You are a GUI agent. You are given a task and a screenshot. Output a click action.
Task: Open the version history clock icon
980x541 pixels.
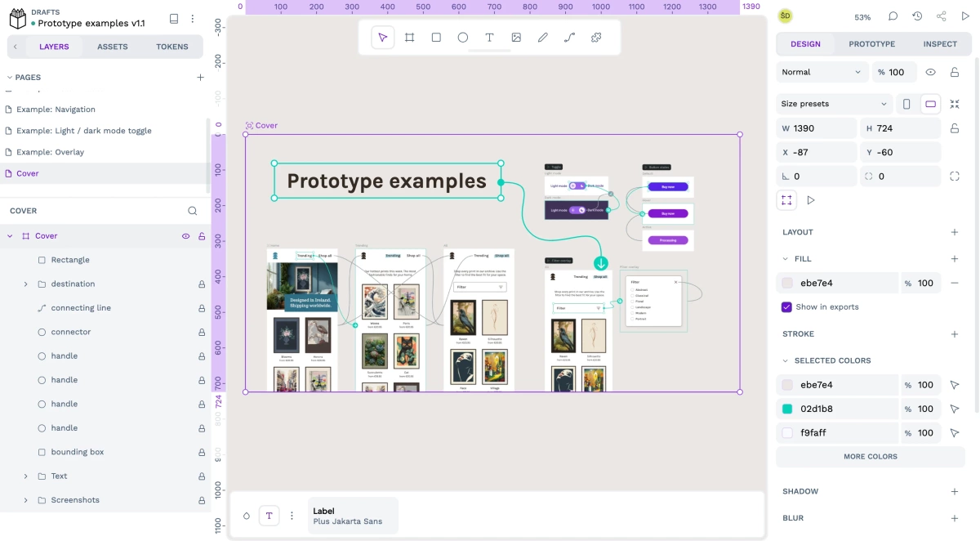(x=917, y=16)
